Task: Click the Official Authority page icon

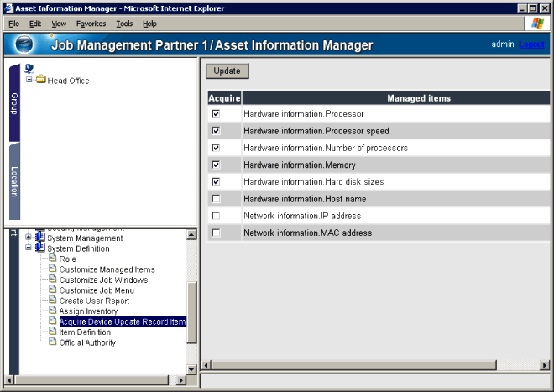Action: [x=52, y=342]
